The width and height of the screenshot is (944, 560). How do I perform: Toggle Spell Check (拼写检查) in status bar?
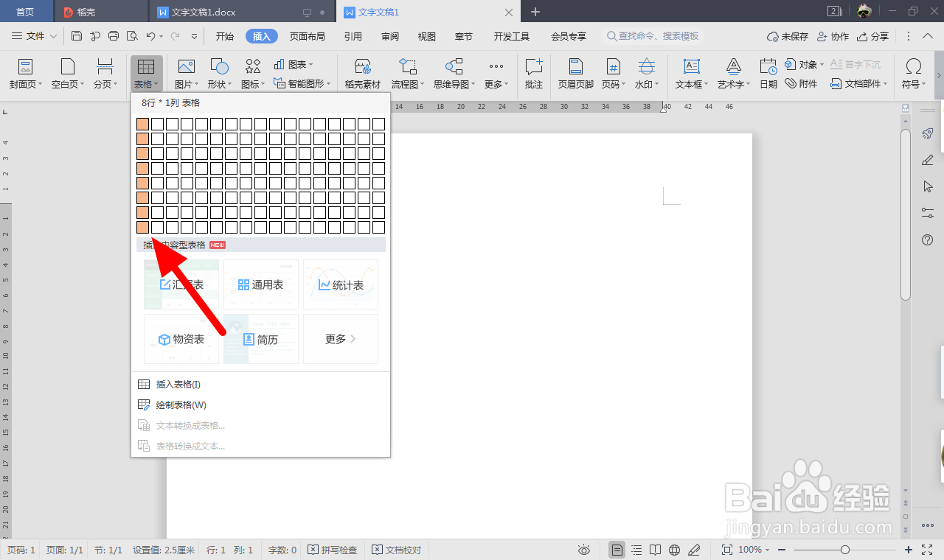click(x=333, y=550)
